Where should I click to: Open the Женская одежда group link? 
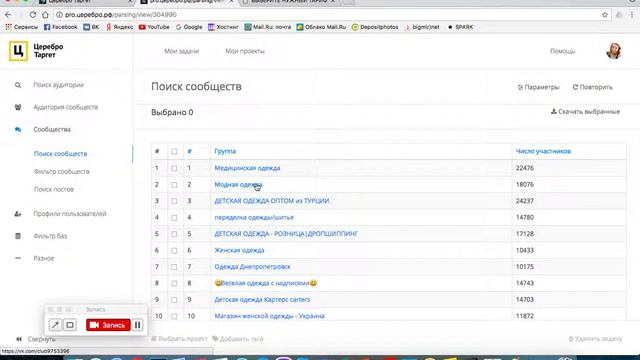239,250
